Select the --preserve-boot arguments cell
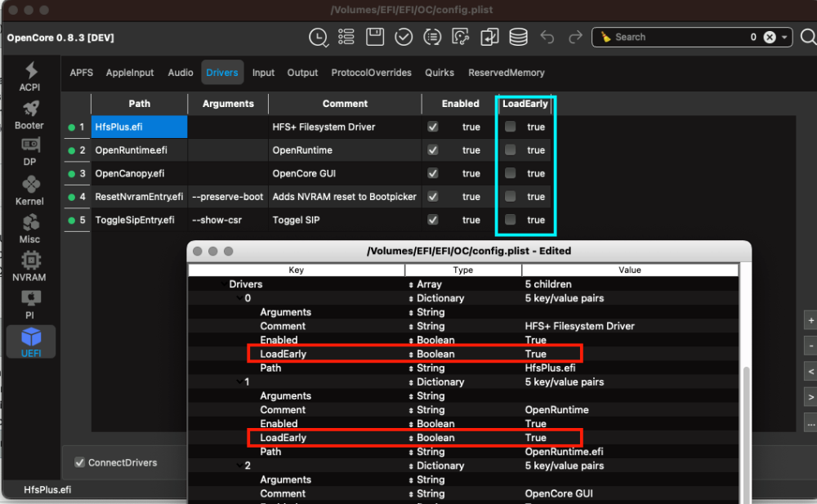The height and width of the screenshot is (504, 817). pyautogui.click(x=228, y=197)
